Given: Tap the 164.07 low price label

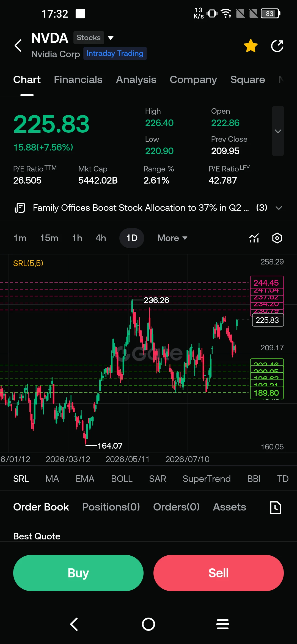Looking at the screenshot, I should pos(110,446).
